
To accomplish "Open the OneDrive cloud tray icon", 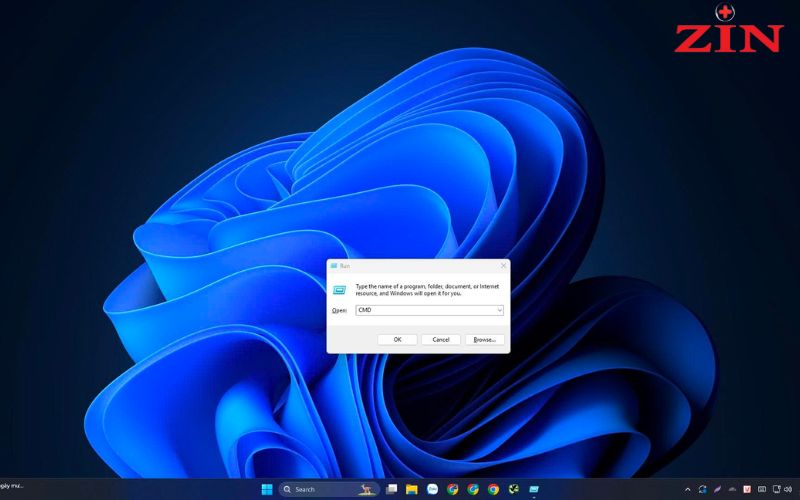I will coord(732,490).
